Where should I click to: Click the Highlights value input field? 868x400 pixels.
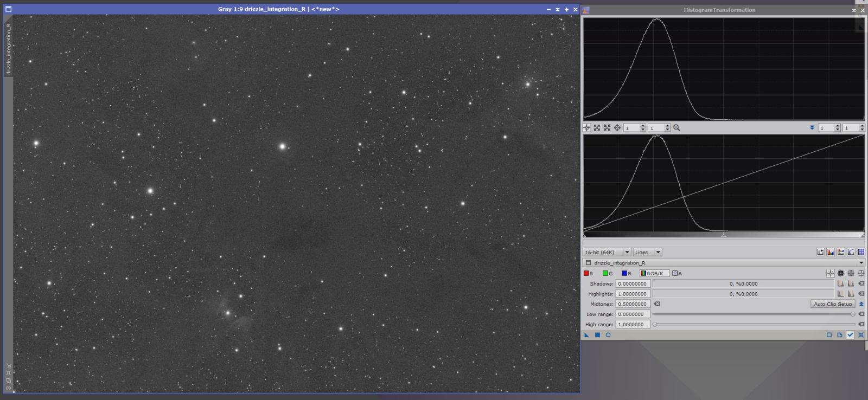(x=633, y=294)
